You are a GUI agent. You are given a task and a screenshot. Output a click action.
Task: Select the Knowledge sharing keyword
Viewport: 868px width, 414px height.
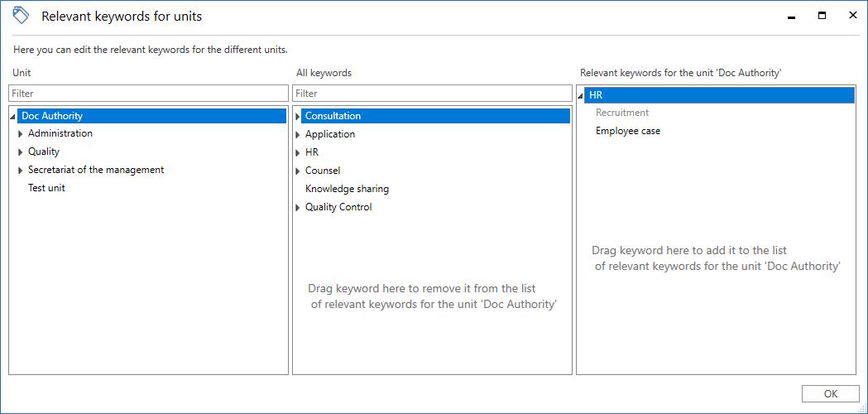[x=347, y=189]
